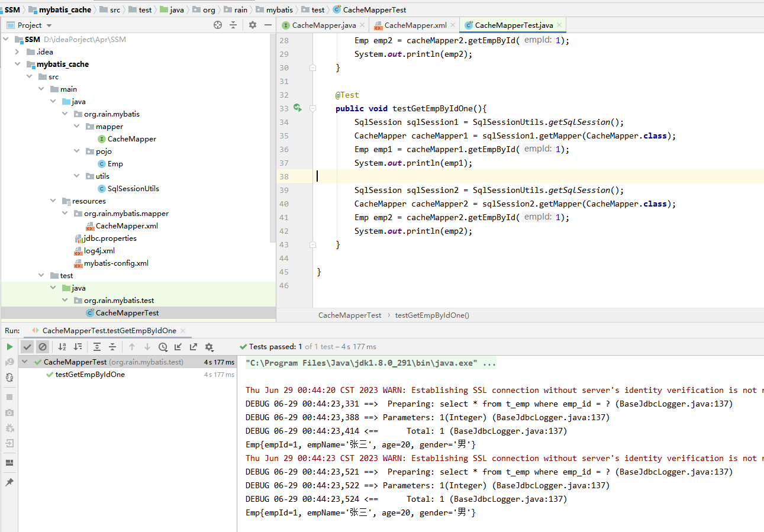The height and width of the screenshot is (532, 764).
Task: Click BaseJdbcLogger.java:137 link in first log line
Action: (x=674, y=404)
